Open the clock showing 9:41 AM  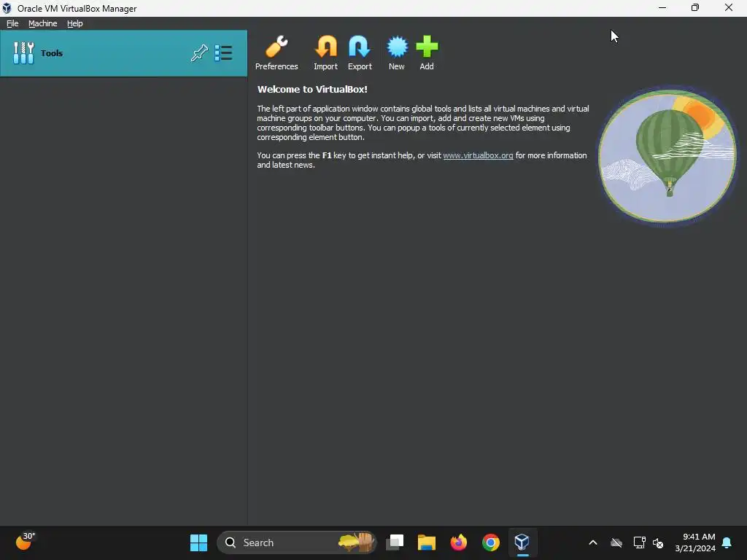[695, 542]
